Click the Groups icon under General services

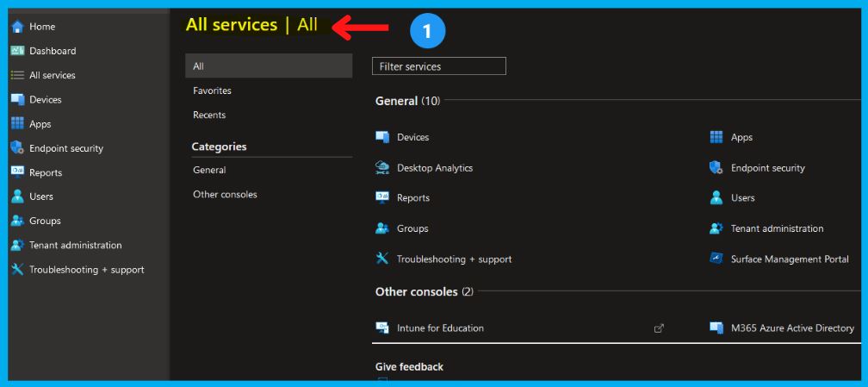pyautogui.click(x=382, y=228)
